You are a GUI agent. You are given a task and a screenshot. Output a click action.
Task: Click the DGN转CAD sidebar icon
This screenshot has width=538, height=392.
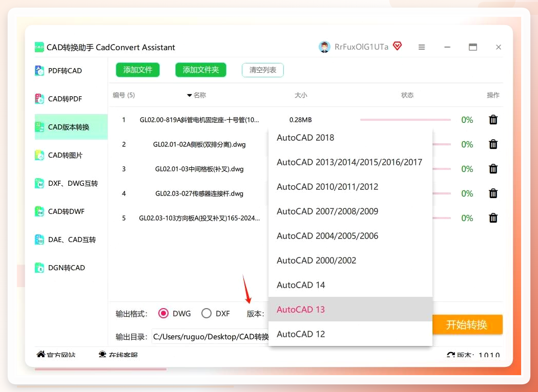(x=39, y=268)
